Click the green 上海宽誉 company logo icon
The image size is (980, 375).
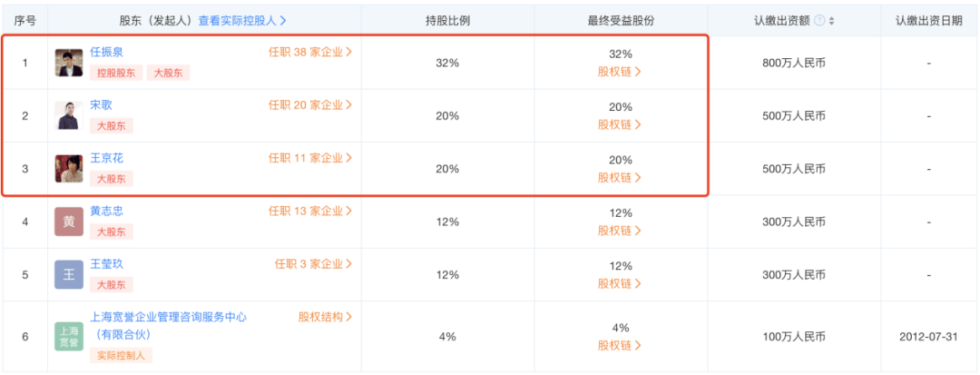69,336
